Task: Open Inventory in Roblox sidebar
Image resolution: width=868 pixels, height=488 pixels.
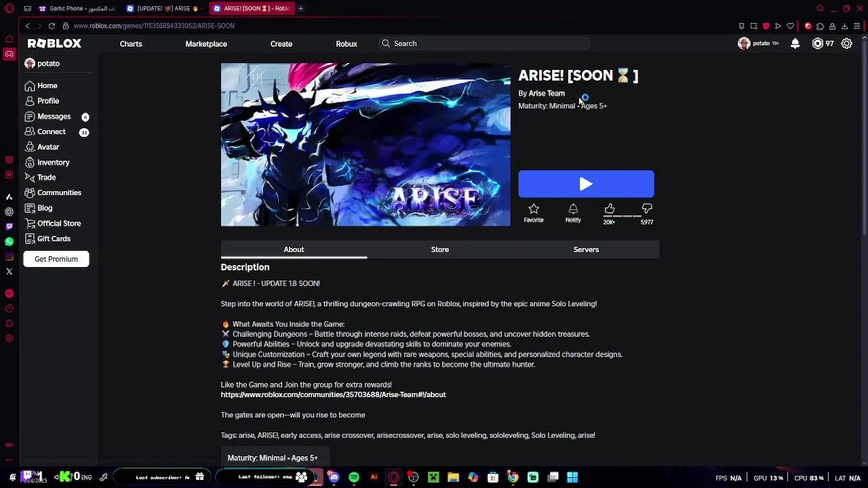Action: tap(47, 163)
